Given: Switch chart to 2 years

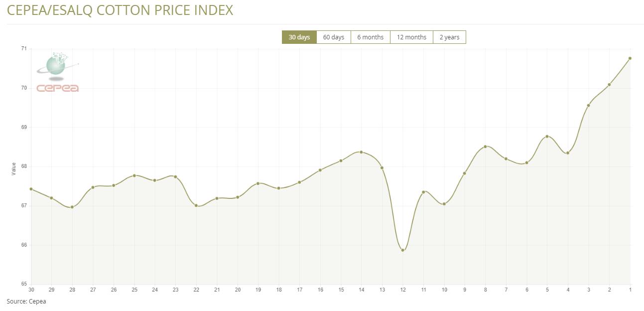Looking at the screenshot, I should [449, 37].
